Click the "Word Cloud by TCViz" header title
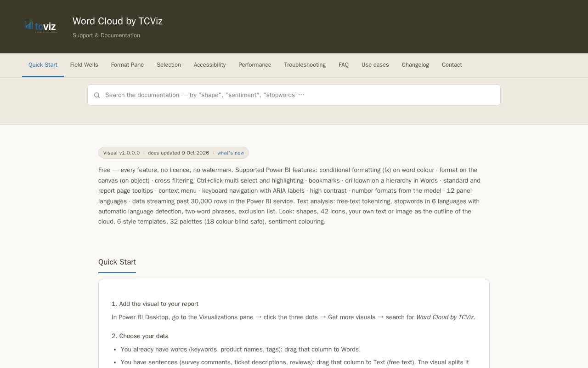The width and height of the screenshot is (588, 368). pos(118,21)
